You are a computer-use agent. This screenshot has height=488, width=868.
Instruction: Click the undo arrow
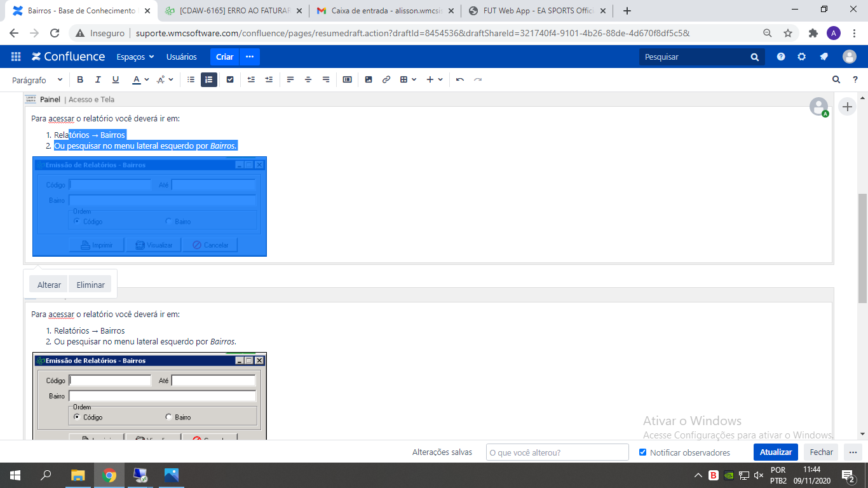460,79
